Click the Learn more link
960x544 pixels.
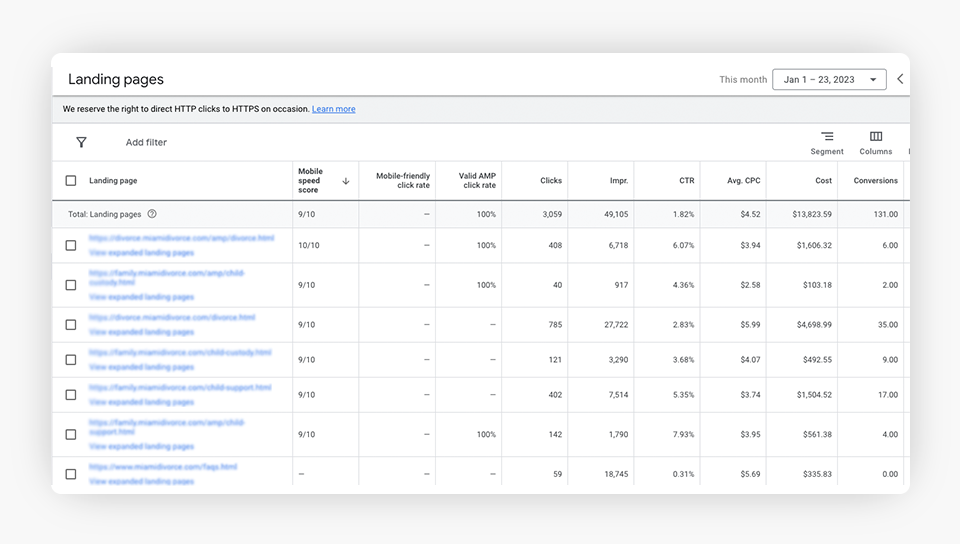(333, 109)
